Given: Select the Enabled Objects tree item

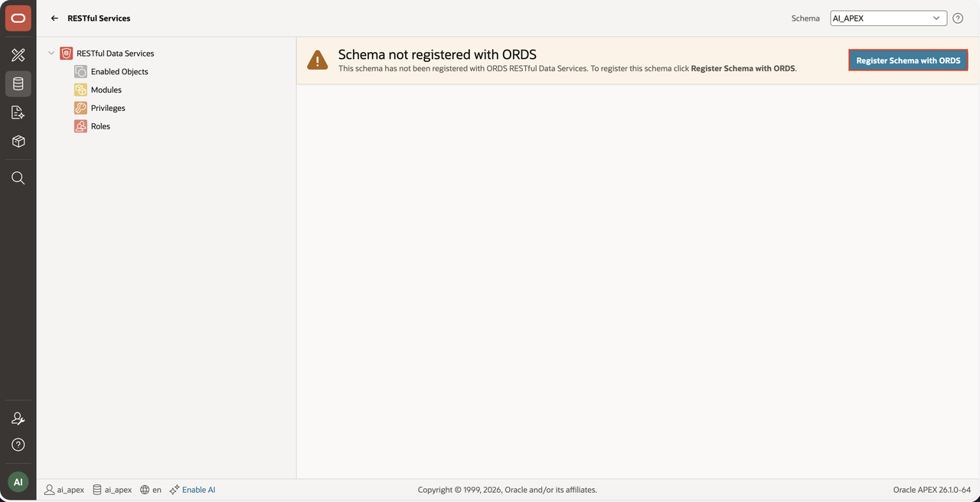Looking at the screenshot, I should (x=119, y=72).
